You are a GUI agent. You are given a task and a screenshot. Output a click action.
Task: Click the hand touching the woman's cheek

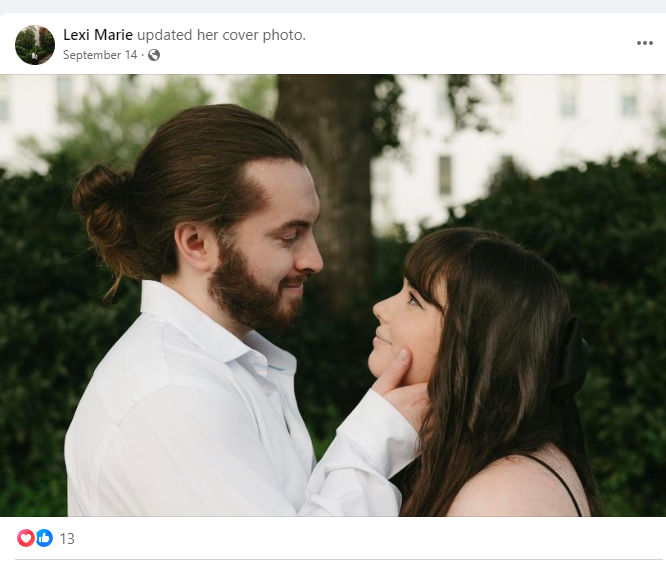401,384
